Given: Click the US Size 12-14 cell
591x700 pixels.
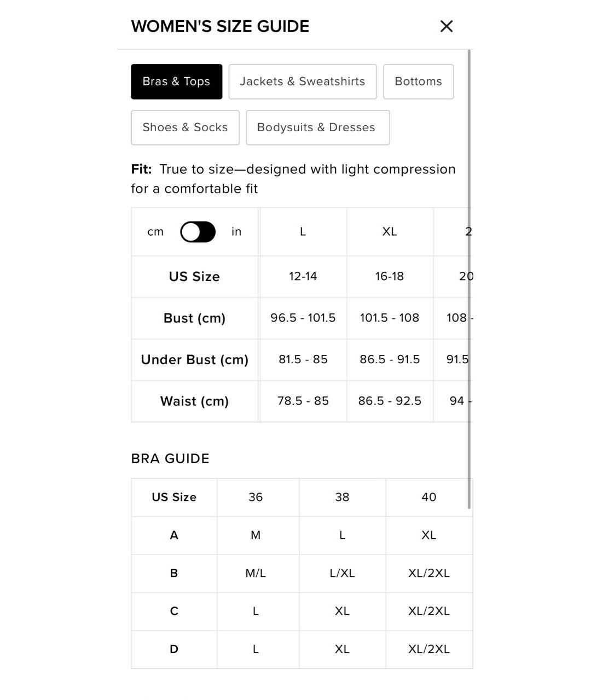Looking at the screenshot, I should [303, 277].
